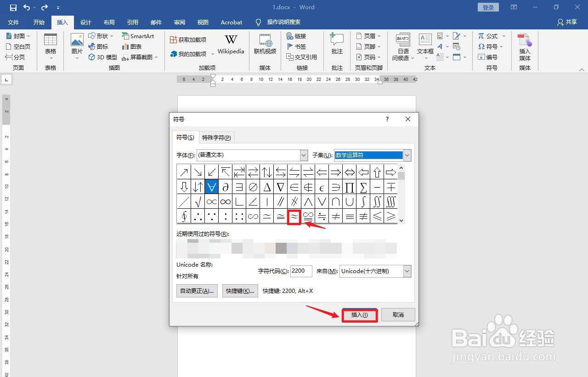Switch to 特殊字符(P) tab in dialog
588x377 pixels.
[x=216, y=137]
